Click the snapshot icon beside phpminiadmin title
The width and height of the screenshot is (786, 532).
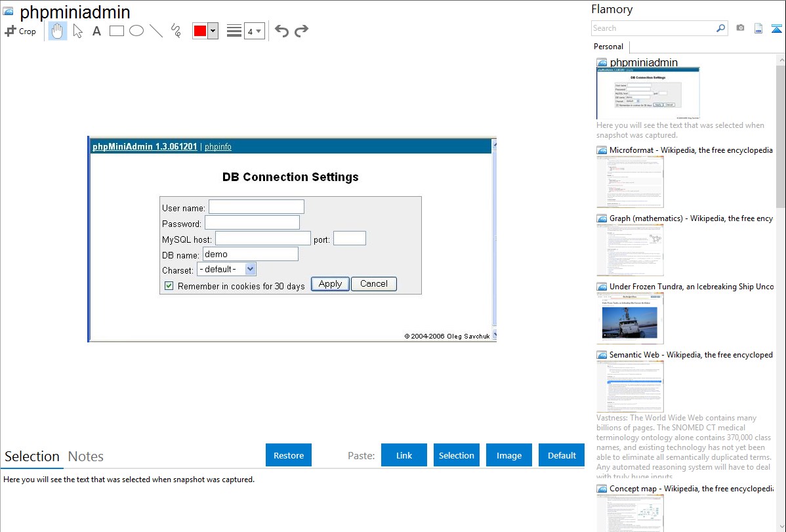(8, 11)
